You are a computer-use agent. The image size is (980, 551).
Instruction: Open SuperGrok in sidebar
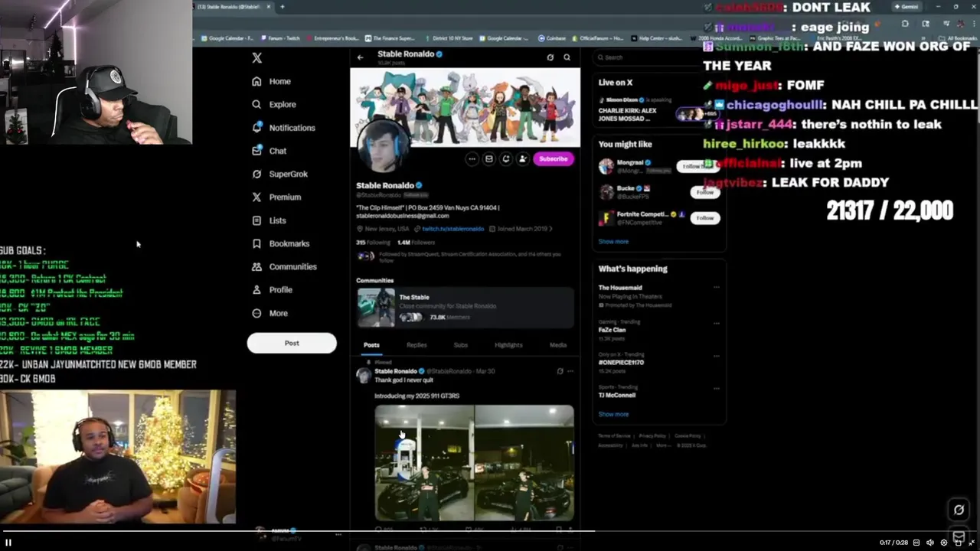click(x=279, y=174)
